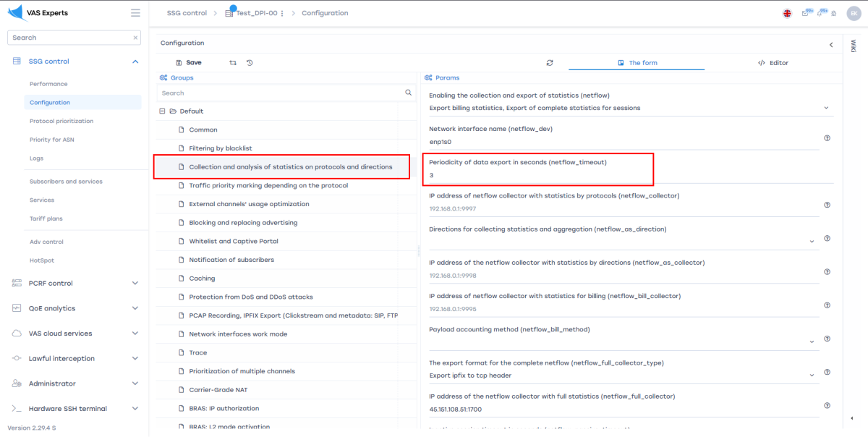Click the Save button
Image resolution: width=868 pixels, height=437 pixels.
[x=188, y=63]
